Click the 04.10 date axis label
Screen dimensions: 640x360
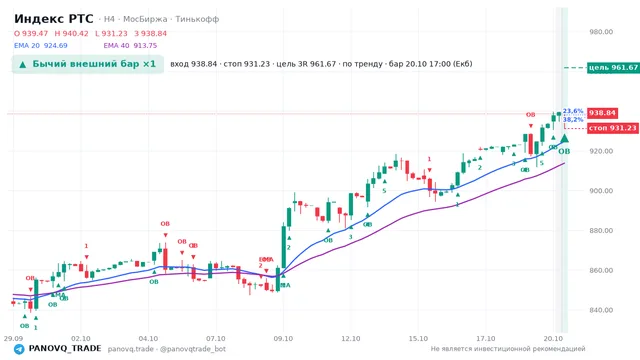148,338
